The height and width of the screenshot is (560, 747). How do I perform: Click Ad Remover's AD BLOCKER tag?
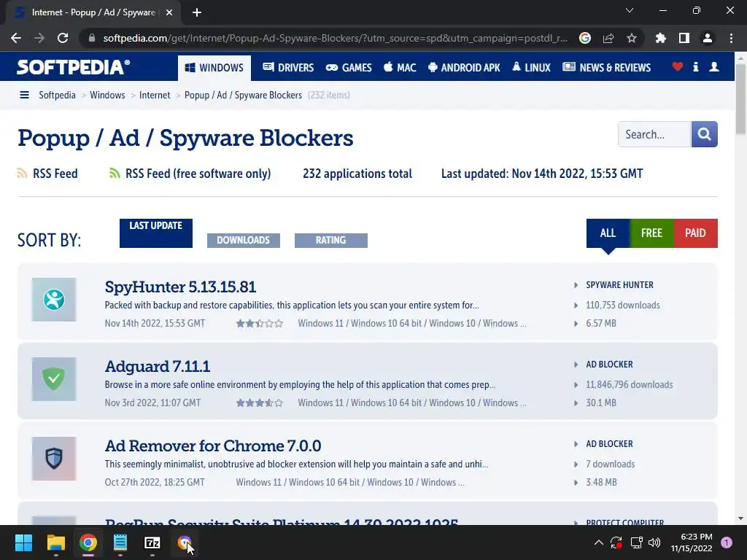click(x=609, y=444)
